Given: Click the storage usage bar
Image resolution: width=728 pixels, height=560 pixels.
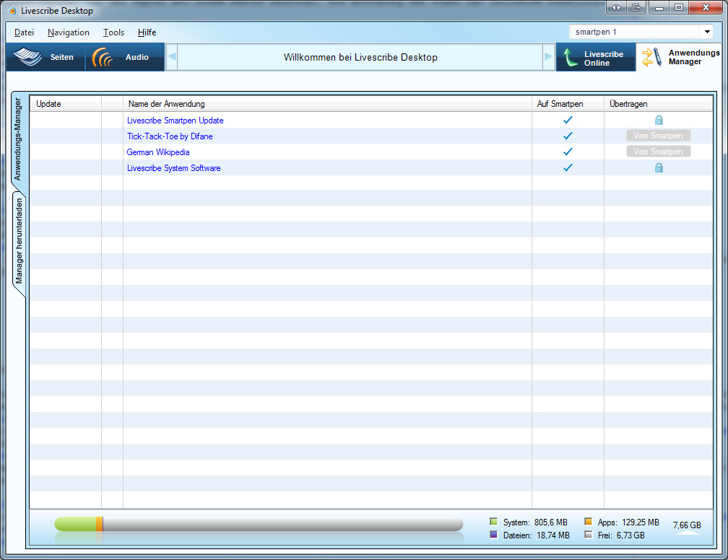Looking at the screenshot, I should tap(259, 524).
